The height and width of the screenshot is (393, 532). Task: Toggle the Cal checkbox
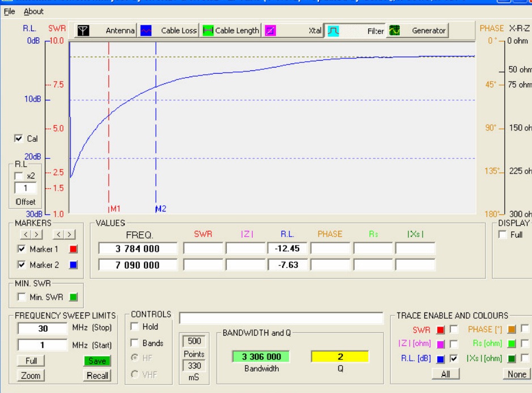(19, 138)
